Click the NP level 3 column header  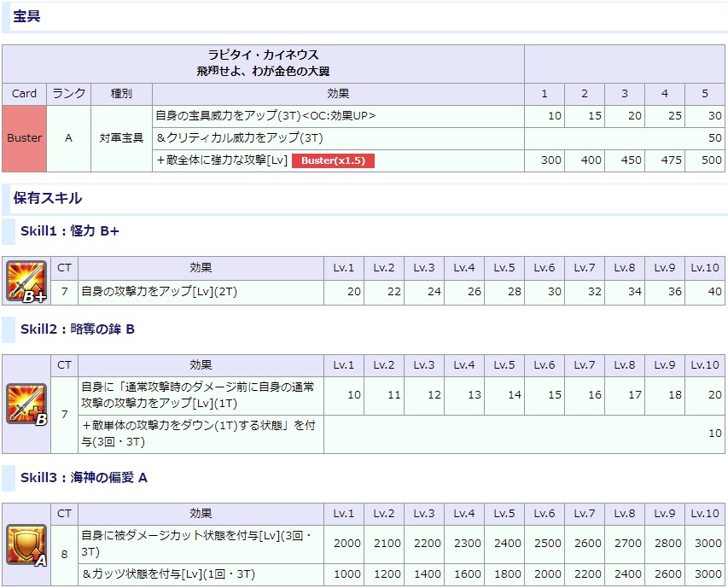[x=625, y=94]
